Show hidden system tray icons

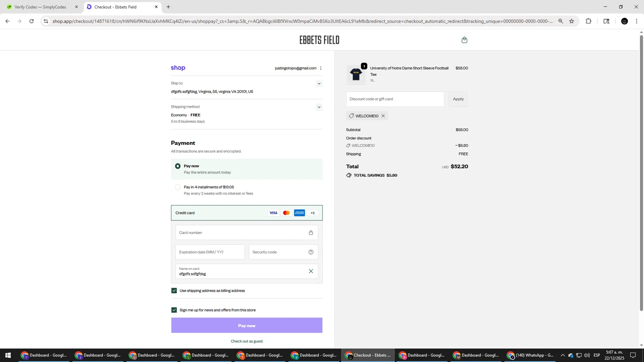(562, 355)
